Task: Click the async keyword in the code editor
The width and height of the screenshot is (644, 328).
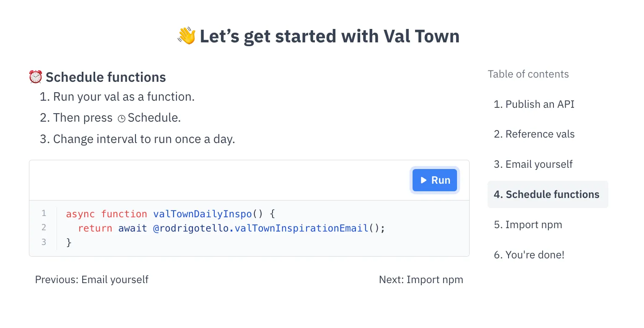Action: pyautogui.click(x=80, y=214)
